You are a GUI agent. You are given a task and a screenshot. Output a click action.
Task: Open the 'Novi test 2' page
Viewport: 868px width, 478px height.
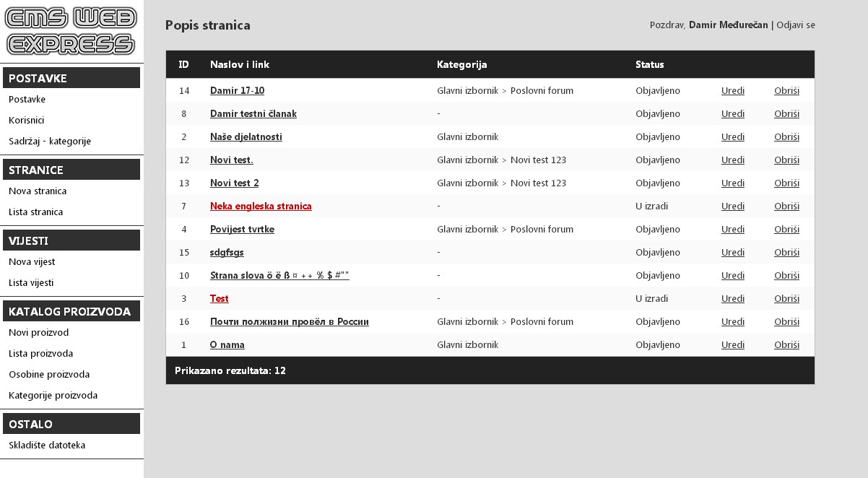coord(233,183)
